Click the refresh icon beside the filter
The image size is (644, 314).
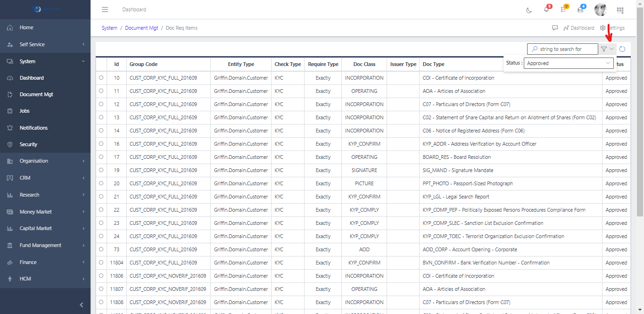(x=622, y=49)
